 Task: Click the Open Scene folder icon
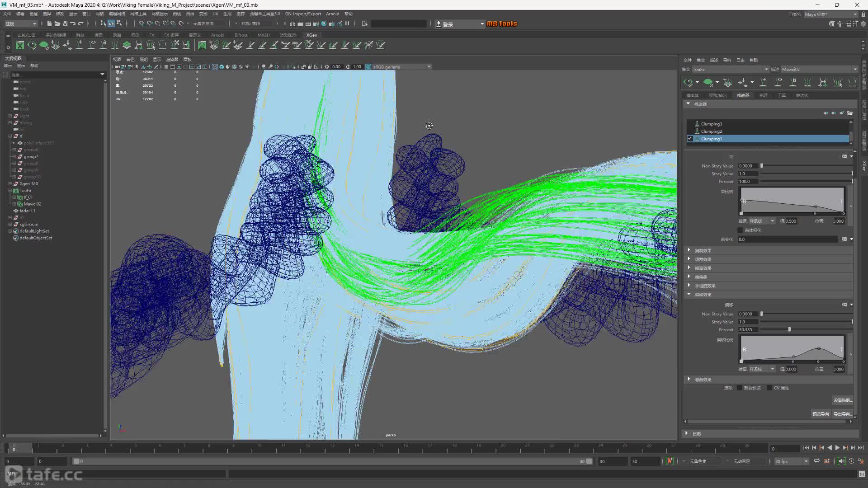(57, 23)
